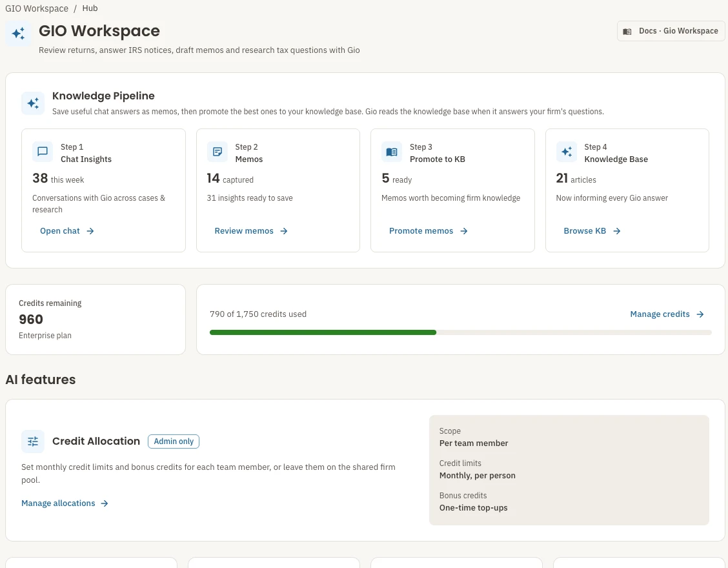Click the GIO Workspace page title
The image size is (728, 568).
pos(99,30)
